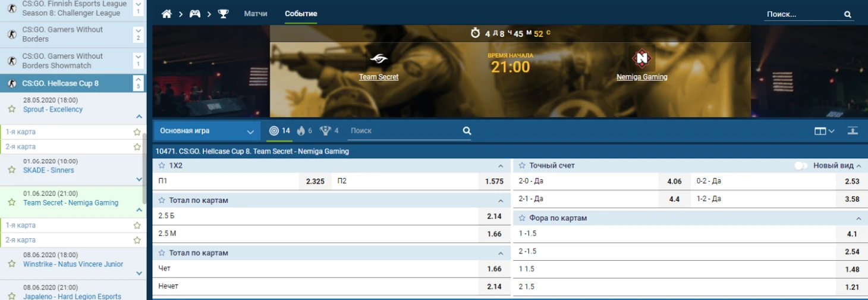Favorite the 1X2 market star
Screen dimensions: 868x300
coord(162,165)
